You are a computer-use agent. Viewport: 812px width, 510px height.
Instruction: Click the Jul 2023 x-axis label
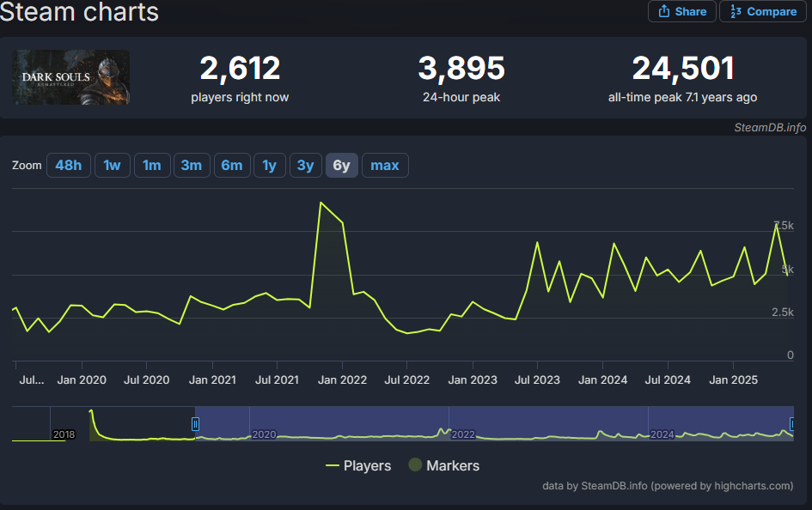coord(537,380)
